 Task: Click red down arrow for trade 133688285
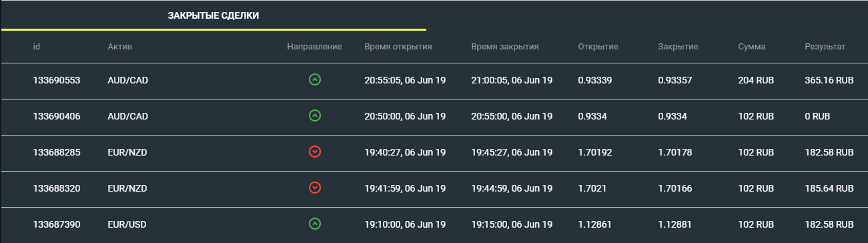point(315,152)
